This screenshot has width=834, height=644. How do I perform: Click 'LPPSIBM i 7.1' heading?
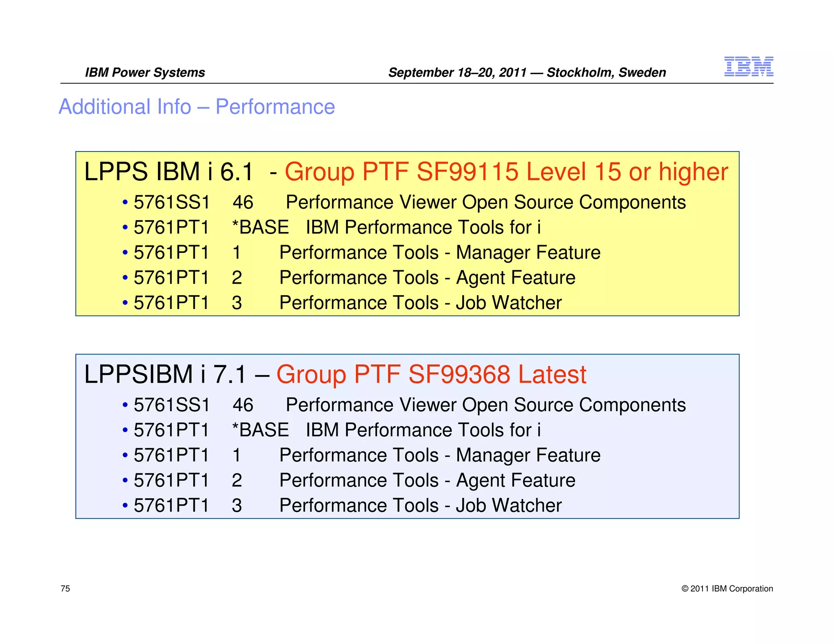pos(165,374)
